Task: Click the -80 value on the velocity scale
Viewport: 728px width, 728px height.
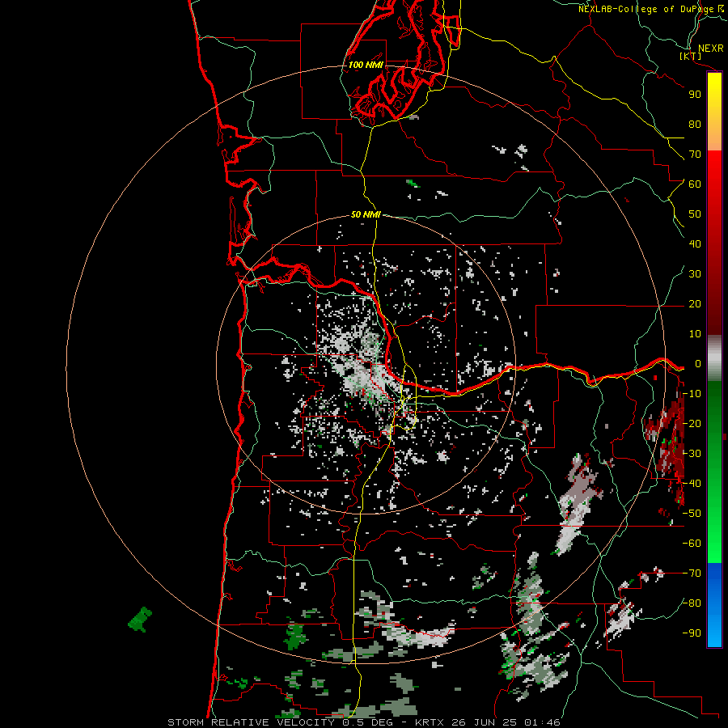Action: click(x=692, y=603)
